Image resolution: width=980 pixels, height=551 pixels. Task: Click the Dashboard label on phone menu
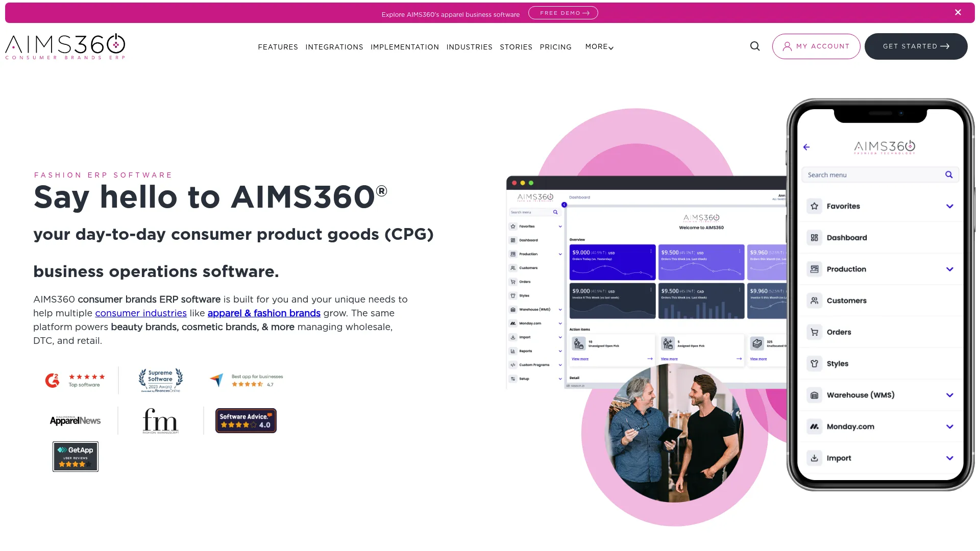pyautogui.click(x=847, y=238)
